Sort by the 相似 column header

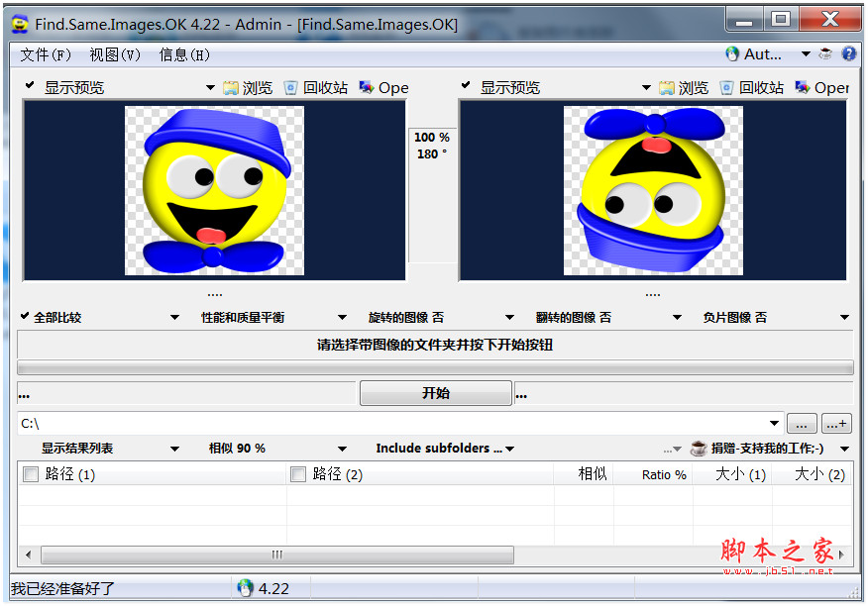584,474
